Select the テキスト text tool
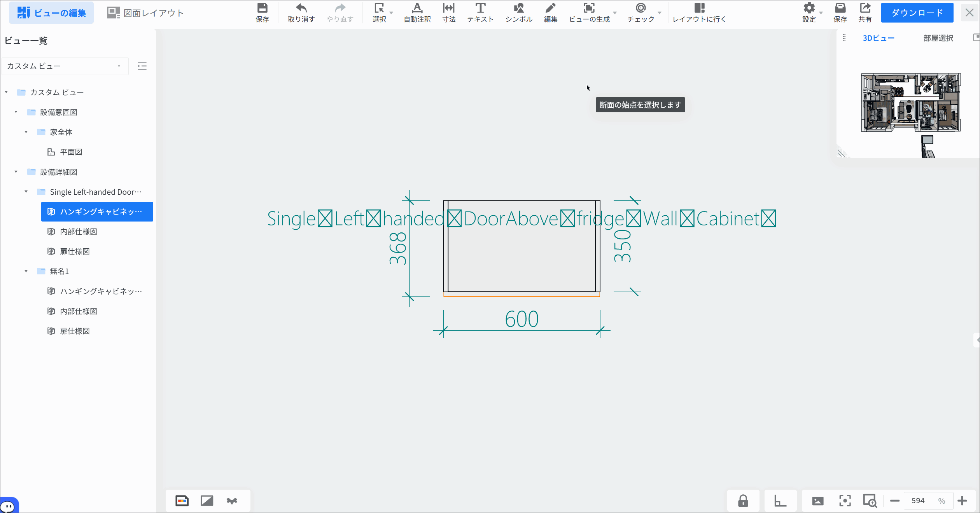Screen dimensions: 980x513 point(480,12)
